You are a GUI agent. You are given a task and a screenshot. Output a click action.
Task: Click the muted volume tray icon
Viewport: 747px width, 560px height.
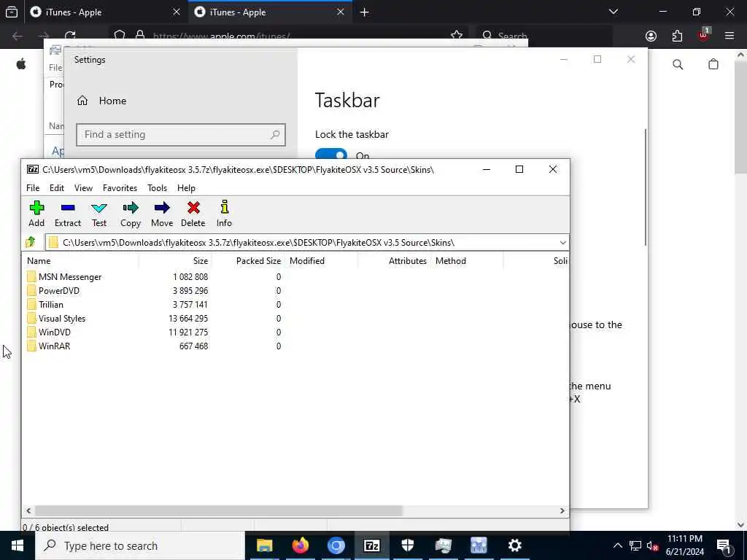[652, 546]
